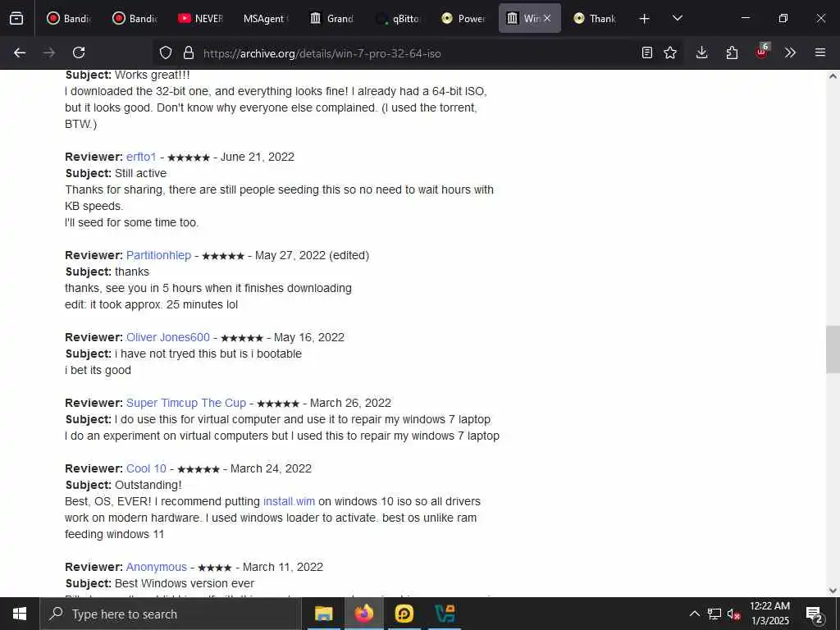Open network status tray icon
This screenshot has height=630, width=840.
tap(714, 614)
